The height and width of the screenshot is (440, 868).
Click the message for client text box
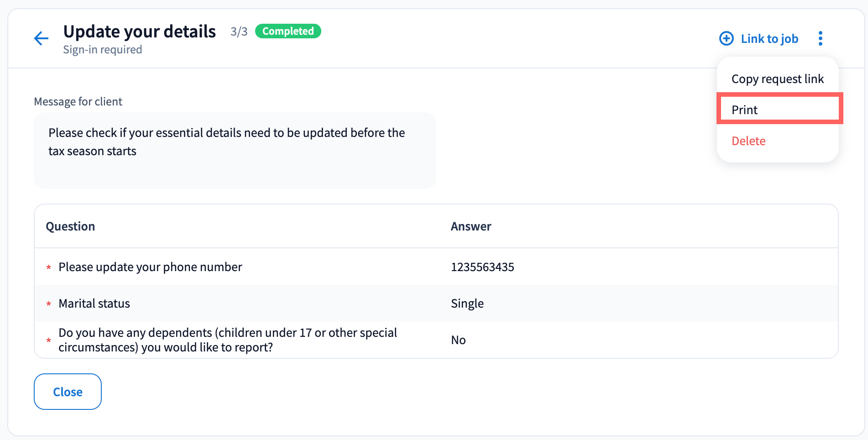click(235, 150)
